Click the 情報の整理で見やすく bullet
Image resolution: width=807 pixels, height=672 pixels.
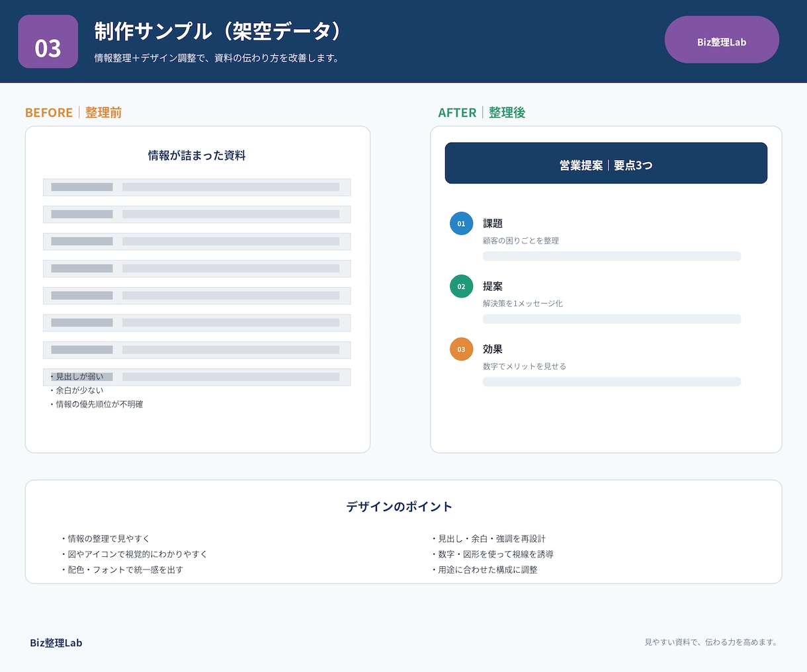pyautogui.click(x=105, y=538)
